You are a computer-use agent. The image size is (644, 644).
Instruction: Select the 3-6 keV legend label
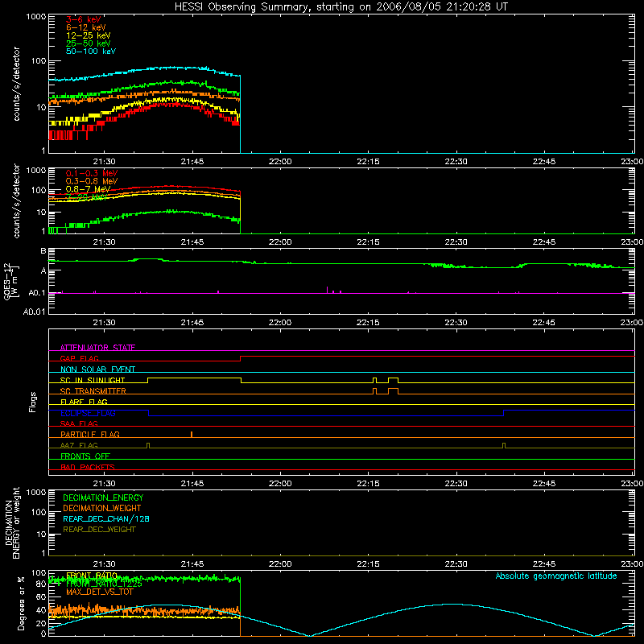(x=84, y=19)
